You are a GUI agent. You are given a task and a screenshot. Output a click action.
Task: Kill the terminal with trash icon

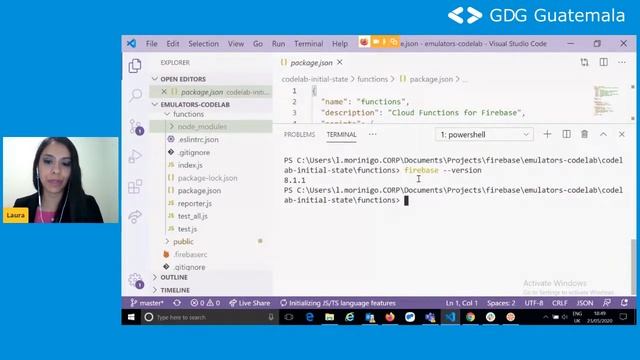tap(584, 134)
